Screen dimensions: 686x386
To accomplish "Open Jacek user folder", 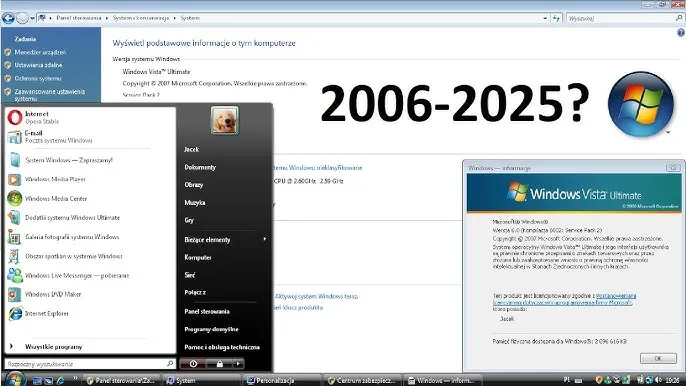I will (x=192, y=149).
